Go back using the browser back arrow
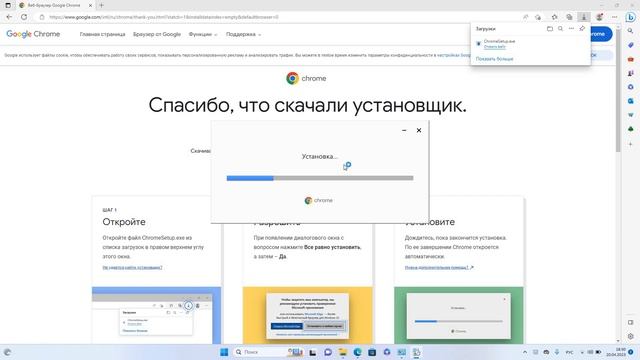The width and height of the screenshot is (640, 360). (9, 17)
